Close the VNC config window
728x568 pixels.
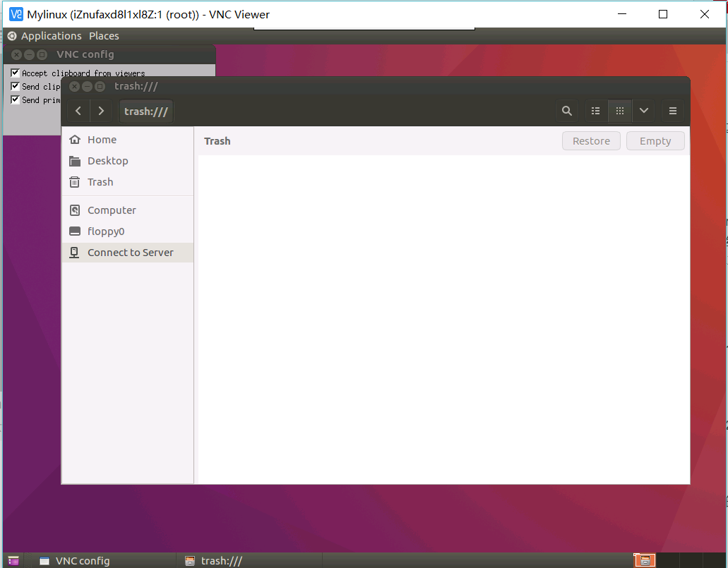(16, 55)
